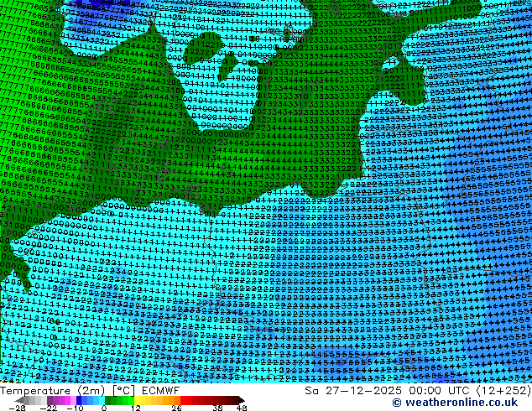
Task: Click the '48' legend label
Action: click(242, 408)
